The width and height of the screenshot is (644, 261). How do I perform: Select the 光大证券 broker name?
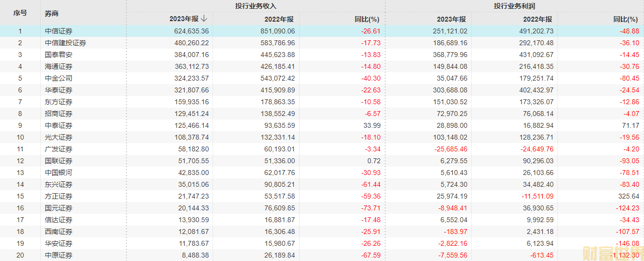59,137
